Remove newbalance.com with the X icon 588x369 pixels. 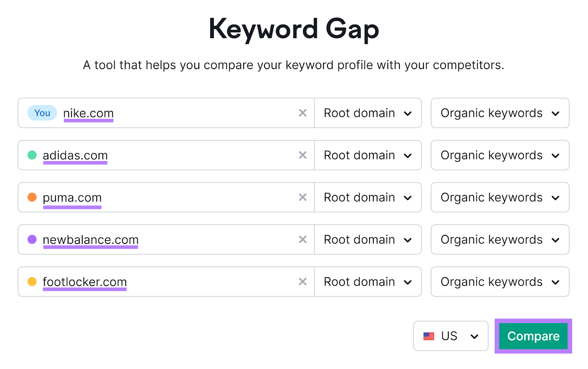tap(302, 239)
